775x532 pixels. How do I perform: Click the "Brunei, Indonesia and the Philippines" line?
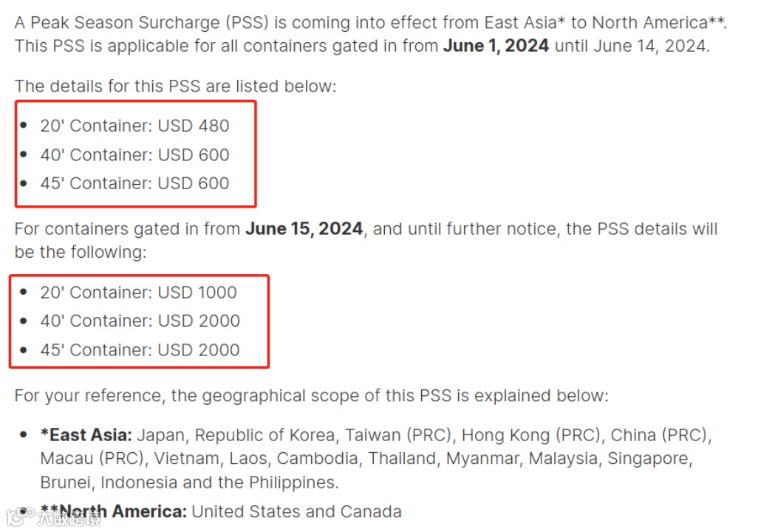pyautogui.click(x=189, y=482)
